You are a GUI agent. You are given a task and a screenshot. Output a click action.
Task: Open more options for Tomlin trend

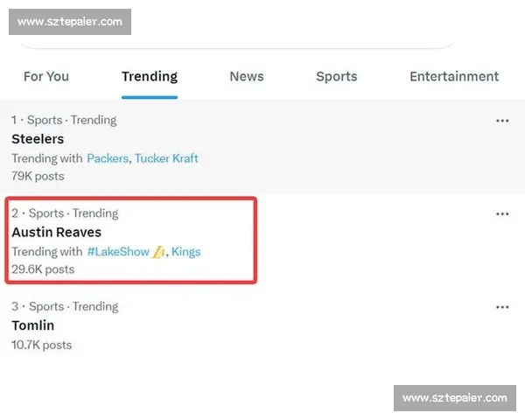[502, 307]
